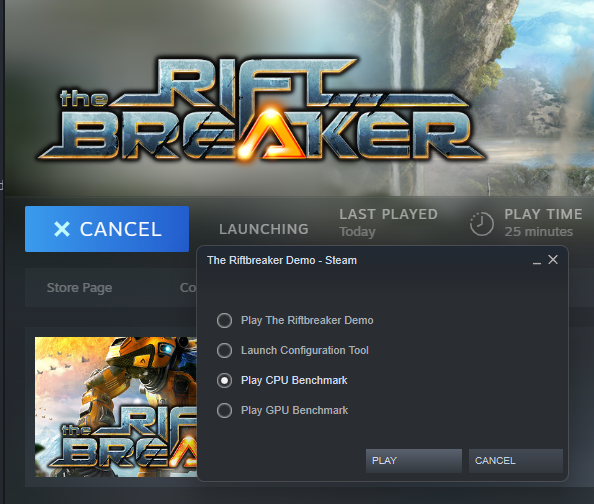Pick the Play GPU Benchmark radio option
The image size is (594, 504).
tap(224, 410)
